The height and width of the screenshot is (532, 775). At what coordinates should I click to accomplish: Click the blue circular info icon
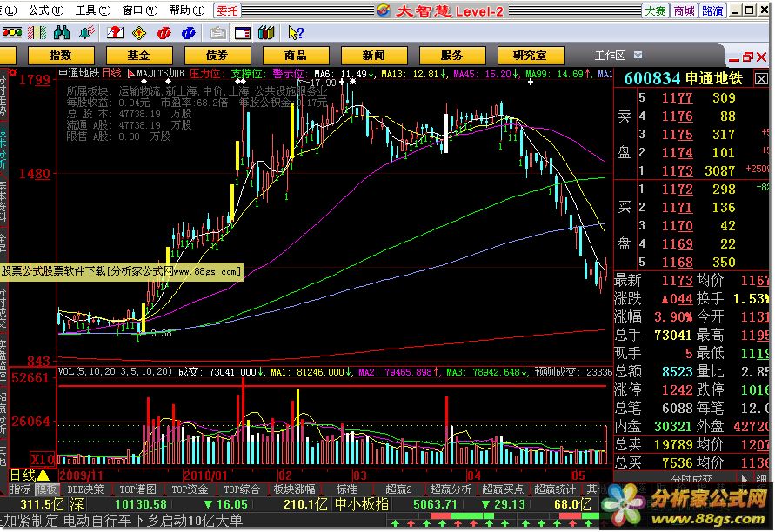(x=188, y=33)
